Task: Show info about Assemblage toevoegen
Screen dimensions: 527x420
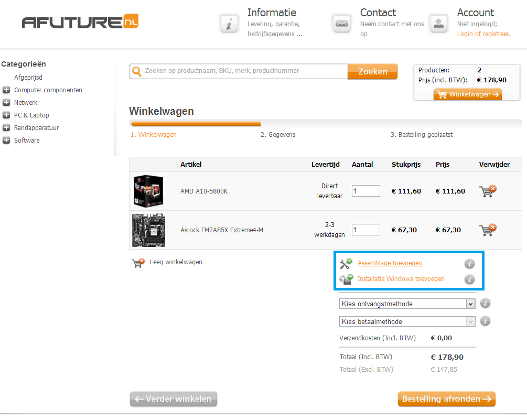Action: click(x=469, y=264)
